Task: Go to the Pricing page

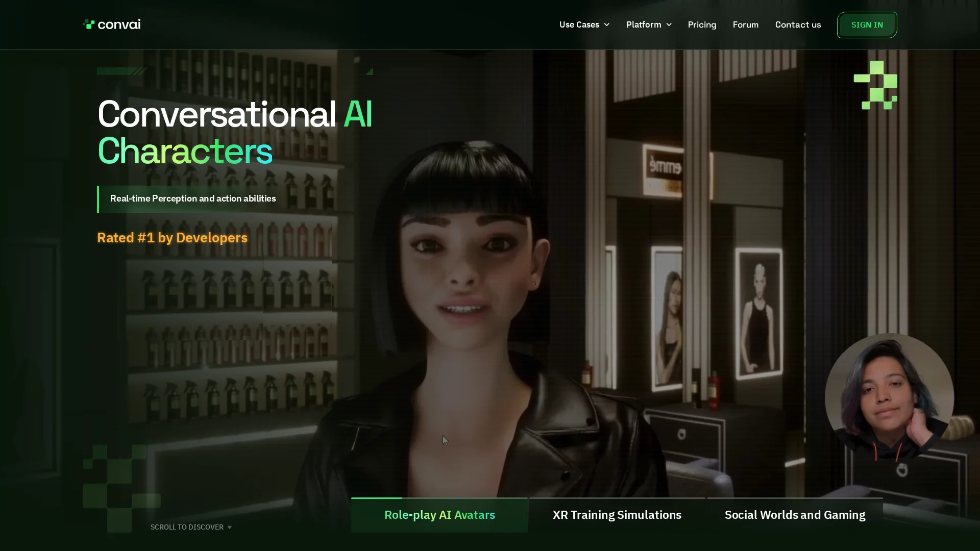Action: [702, 24]
